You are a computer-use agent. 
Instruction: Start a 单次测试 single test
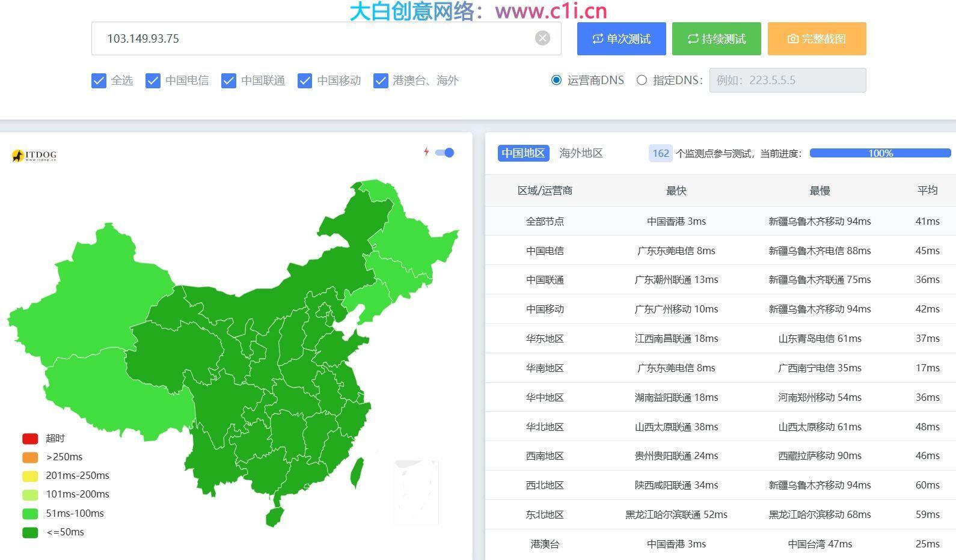click(x=622, y=38)
